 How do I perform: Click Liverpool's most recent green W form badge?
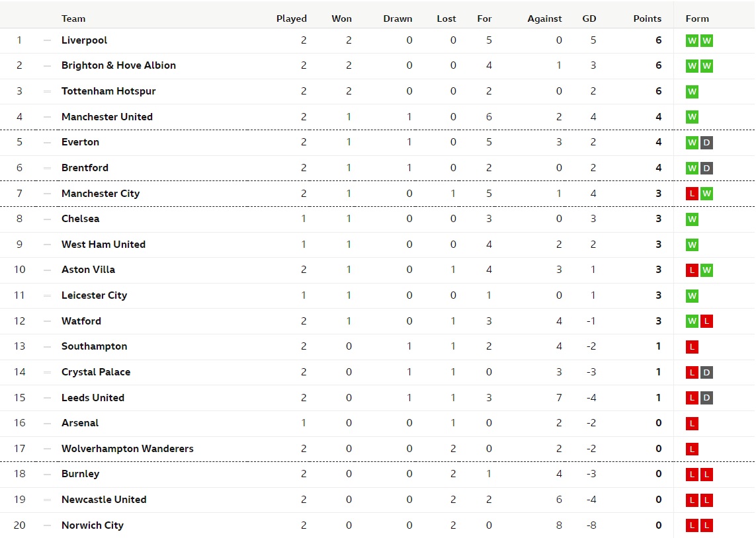[706, 40]
